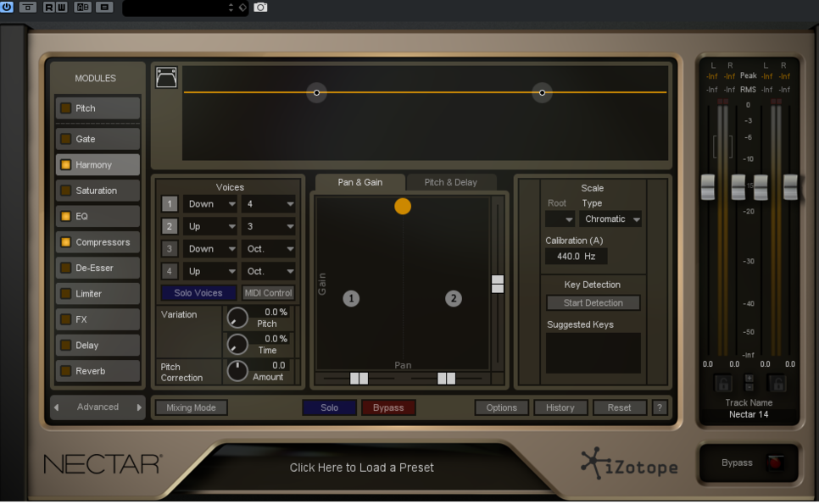The width and height of the screenshot is (819, 504).
Task: Switch to the Pan & Gain tab
Action: click(359, 182)
